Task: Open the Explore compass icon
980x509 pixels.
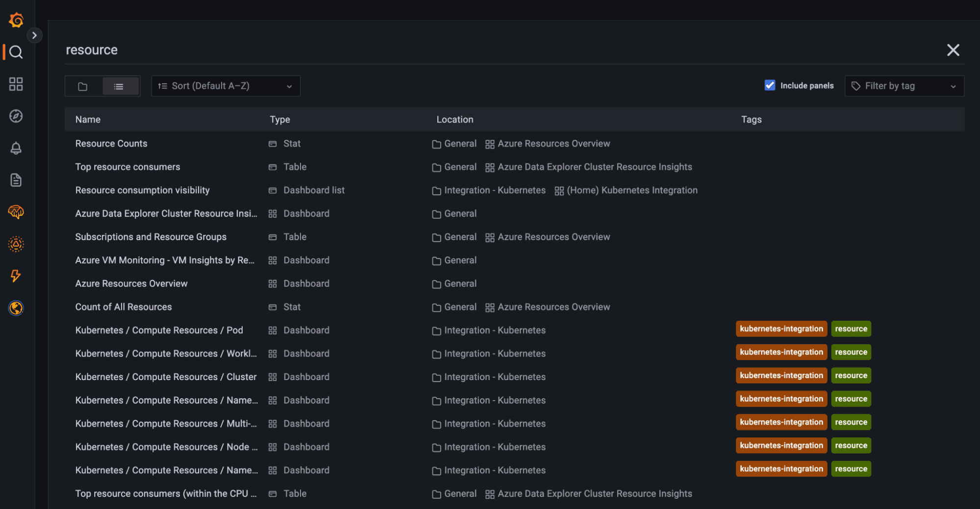Action: tap(16, 116)
